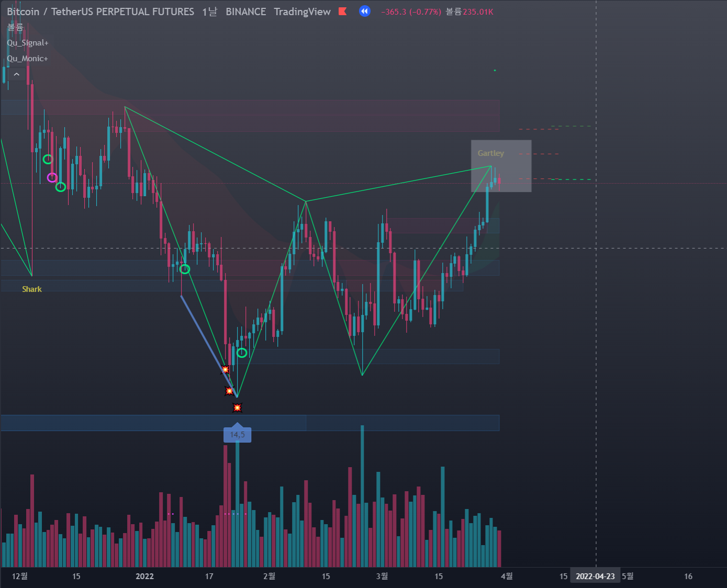Click the 12월 label on the time axis
The height and width of the screenshot is (588, 727).
click(x=20, y=576)
